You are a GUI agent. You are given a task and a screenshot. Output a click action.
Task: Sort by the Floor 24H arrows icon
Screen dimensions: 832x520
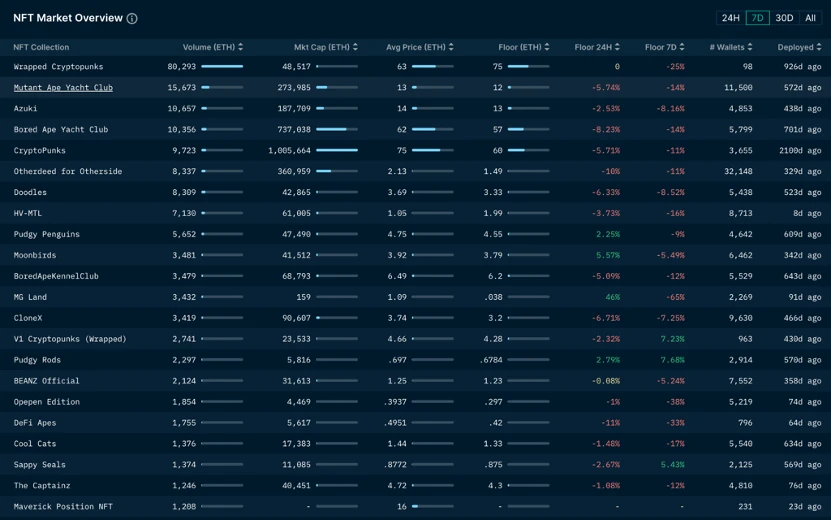617,47
